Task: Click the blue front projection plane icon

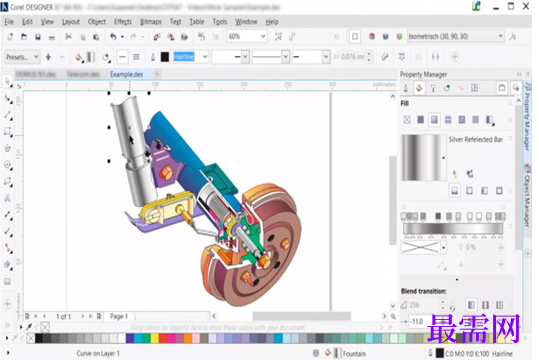Action: 386,36
